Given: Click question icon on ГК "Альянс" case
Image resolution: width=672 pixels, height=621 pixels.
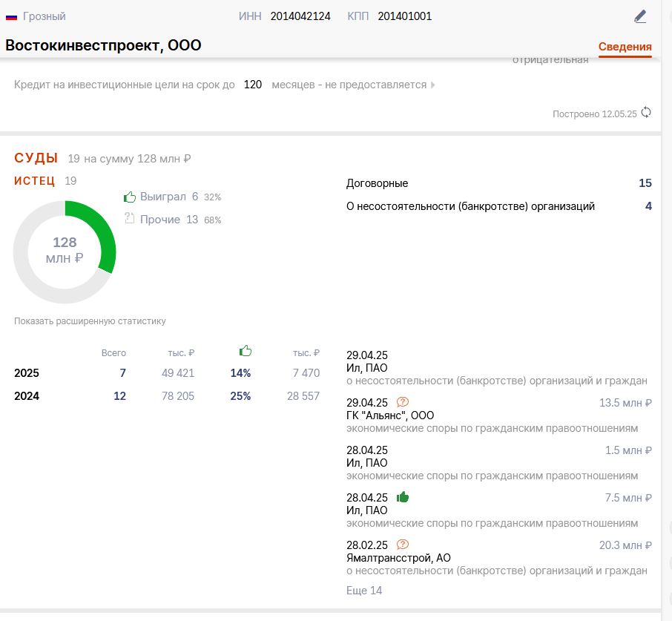Looking at the screenshot, I should point(403,402).
